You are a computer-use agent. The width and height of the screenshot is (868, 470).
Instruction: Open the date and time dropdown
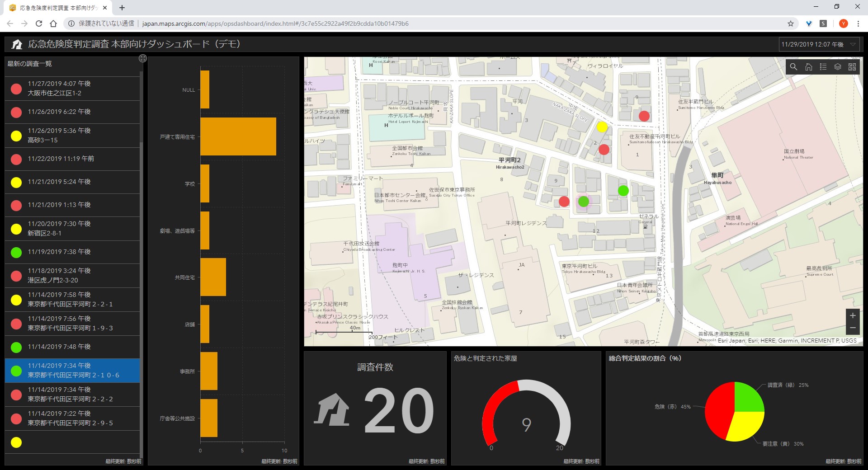(x=818, y=44)
